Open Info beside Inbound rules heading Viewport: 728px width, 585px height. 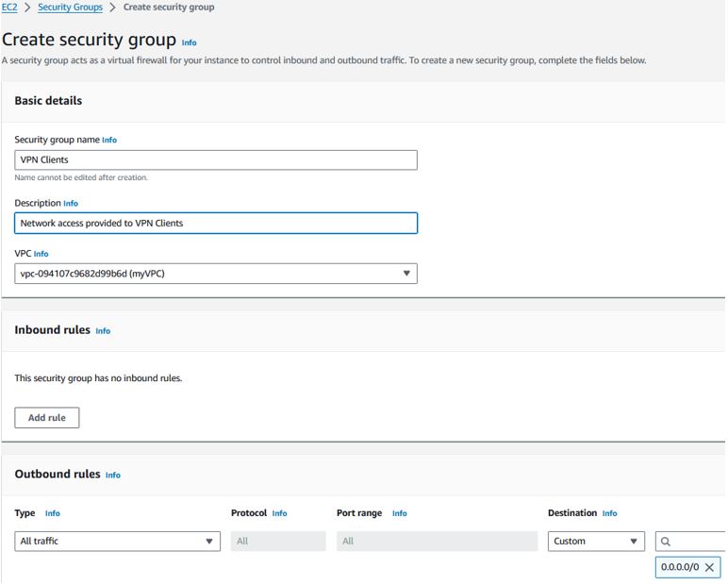tap(103, 331)
